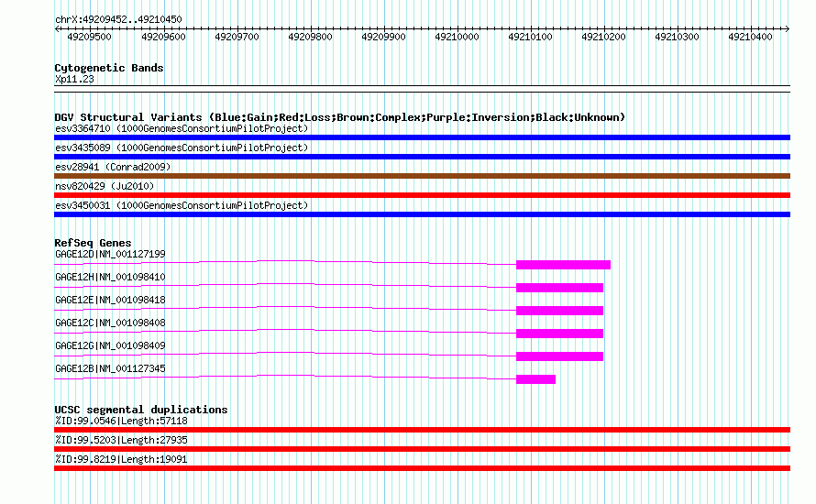Click ruler position 49210100
The height and width of the screenshot is (504, 816).
pos(530,37)
